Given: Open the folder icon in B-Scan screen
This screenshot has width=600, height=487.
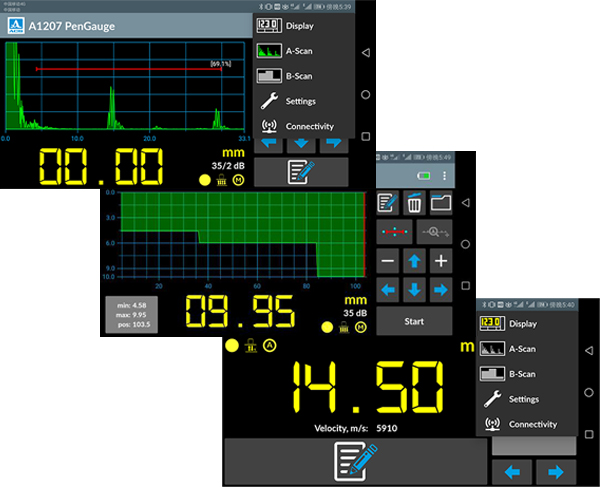Looking at the screenshot, I should tap(441, 203).
